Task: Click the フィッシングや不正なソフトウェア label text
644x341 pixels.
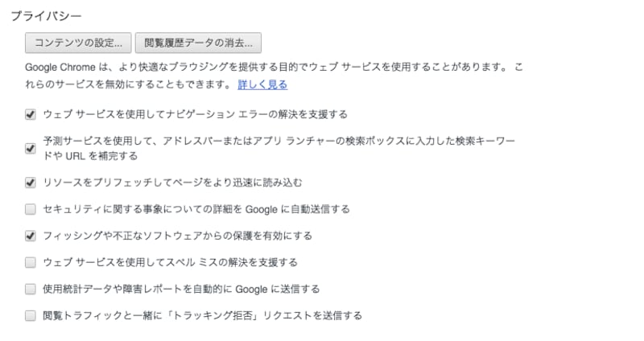Action: click(177, 236)
